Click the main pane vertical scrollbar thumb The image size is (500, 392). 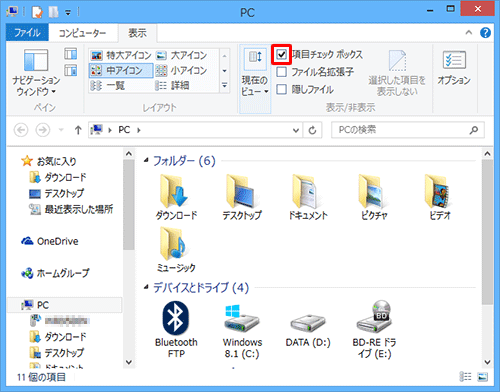[487, 232]
